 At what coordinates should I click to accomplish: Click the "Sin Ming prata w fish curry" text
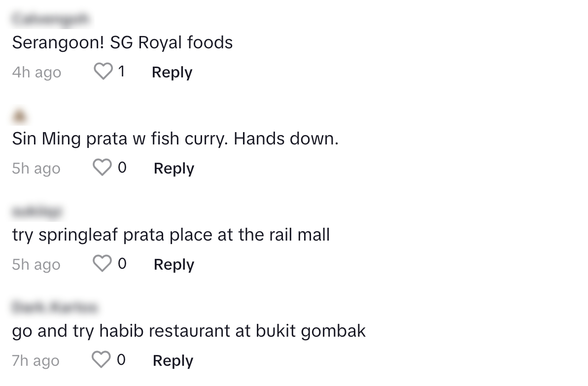(x=175, y=139)
